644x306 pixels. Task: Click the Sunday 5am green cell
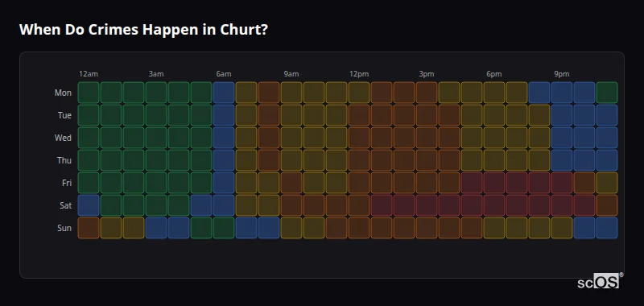[201, 228]
